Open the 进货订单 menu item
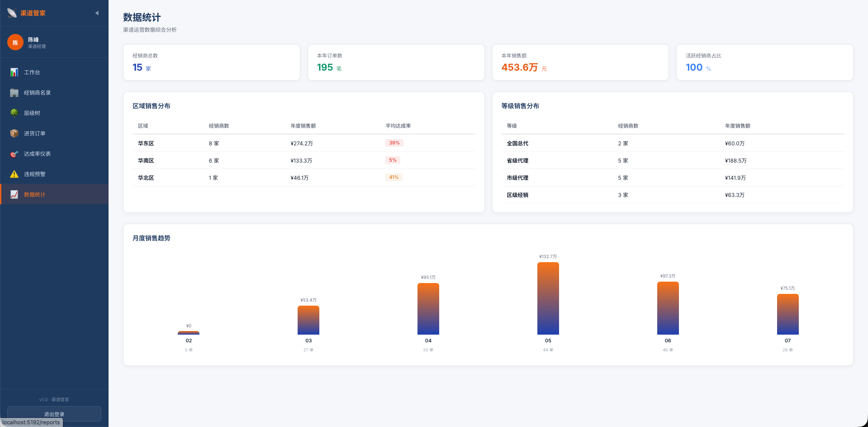Screen dimensions: 868x427 point(54,134)
